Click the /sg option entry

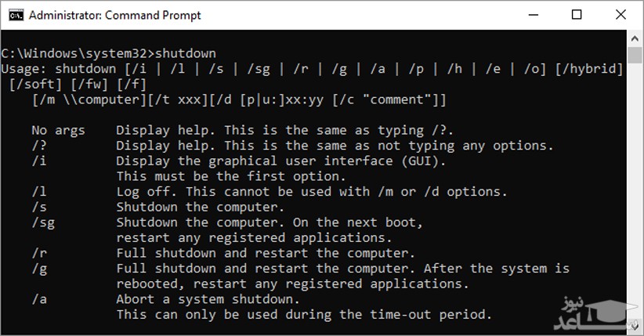(x=42, y=222)
